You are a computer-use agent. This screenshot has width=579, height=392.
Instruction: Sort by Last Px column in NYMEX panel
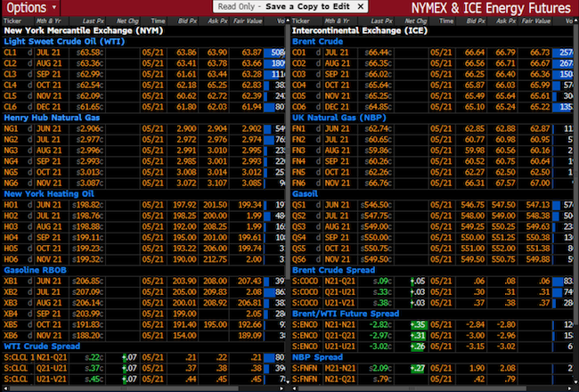(x=89, y=19)
